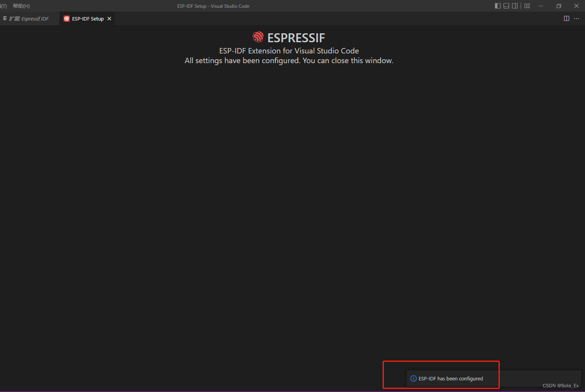Screen dimensions: 585x392
Task: Restore down the Visual Studio Code window
Action: click(559, 6)
